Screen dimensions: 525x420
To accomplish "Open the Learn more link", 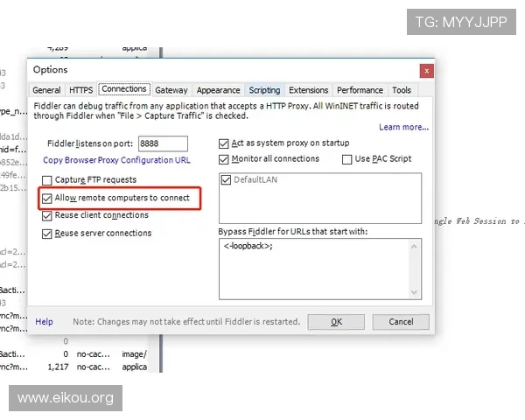I will pos(403,127).
